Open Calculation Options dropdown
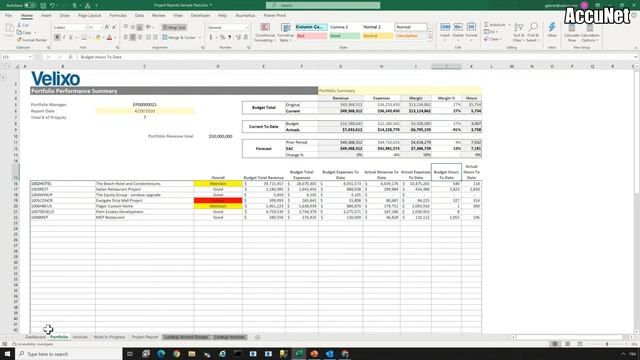The height and width of the screenshot is (360, 640). (590, 32)
